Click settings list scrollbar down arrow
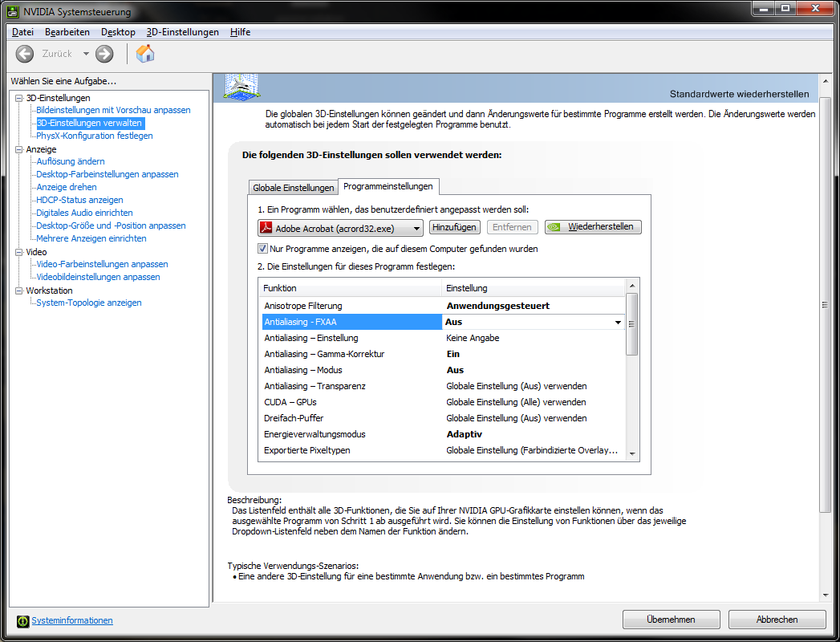The width and height of the screenshot is (840, 642). [x=632, y=454]
